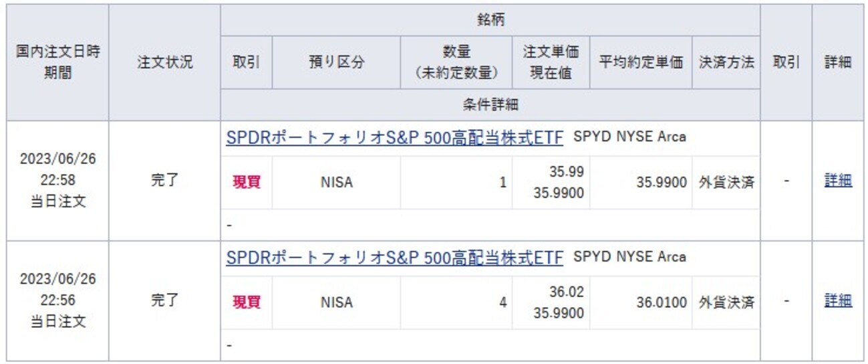Click the 銘柄 header cell
This screenshot has width=868, height=364.
pos(490,20)
